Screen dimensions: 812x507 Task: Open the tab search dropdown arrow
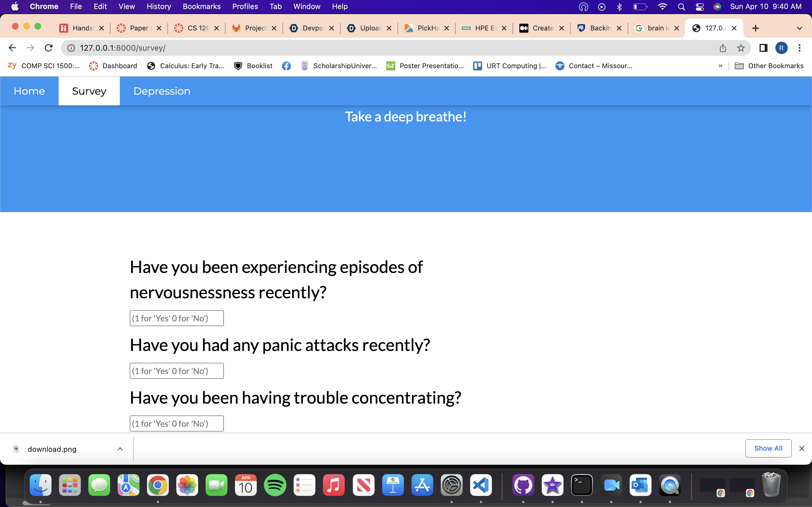pos(799,28)
